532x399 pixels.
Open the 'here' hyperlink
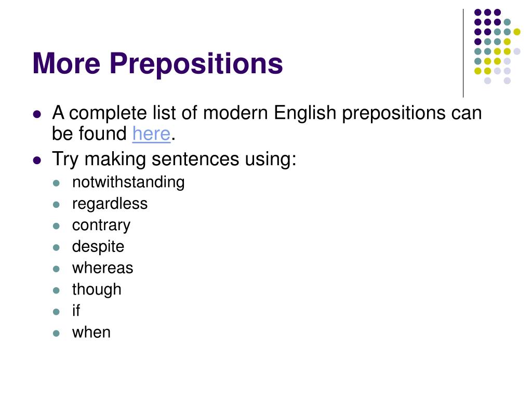[151, 134]
